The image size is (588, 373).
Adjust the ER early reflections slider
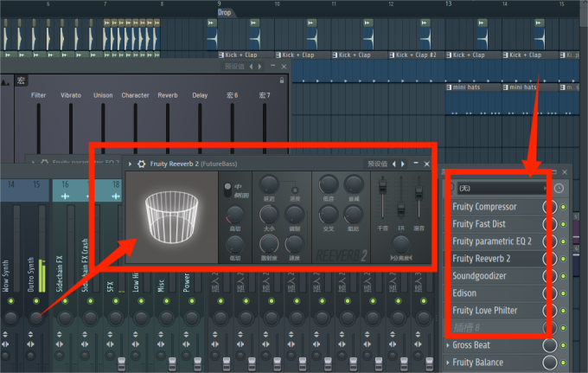click(x=401, y=209)
